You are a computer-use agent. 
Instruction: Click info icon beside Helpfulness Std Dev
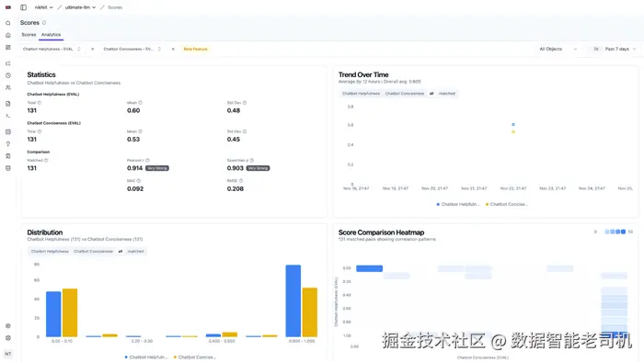coord(245,103)
